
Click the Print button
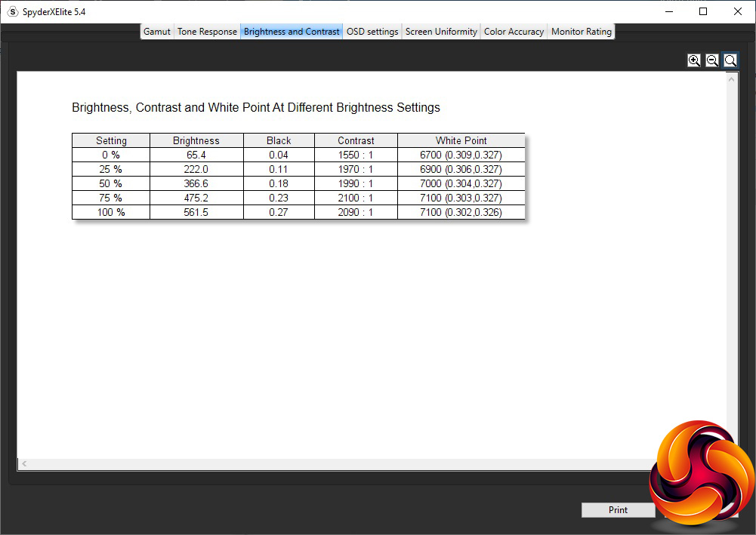(618, 510)
